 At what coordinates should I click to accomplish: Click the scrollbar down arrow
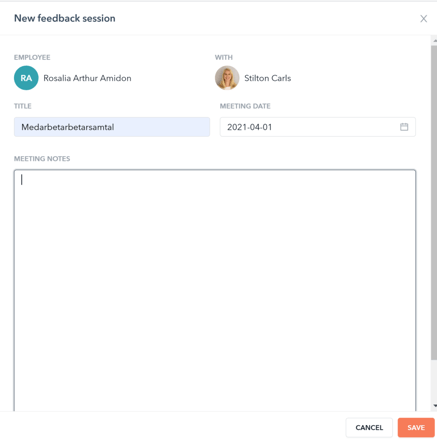(435, 406)
